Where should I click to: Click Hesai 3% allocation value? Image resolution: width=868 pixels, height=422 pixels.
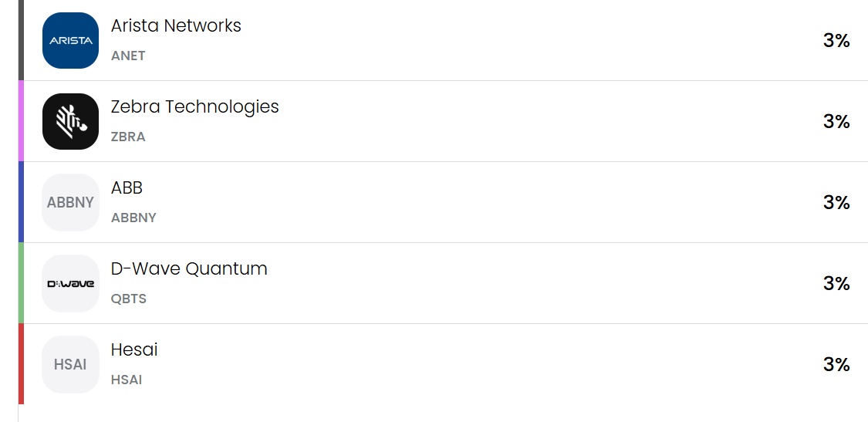click(x=836, y=364)
